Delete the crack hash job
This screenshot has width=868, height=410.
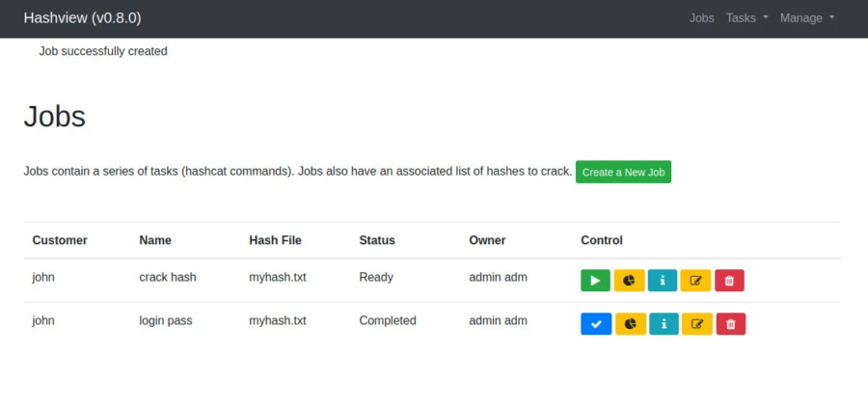[729, 281]
